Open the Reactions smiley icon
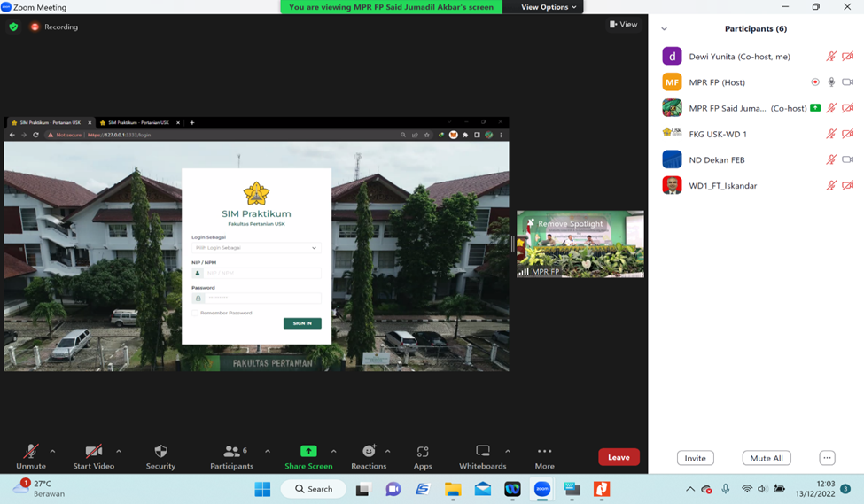Screen dimensions: 864x504 click(370, 451)
